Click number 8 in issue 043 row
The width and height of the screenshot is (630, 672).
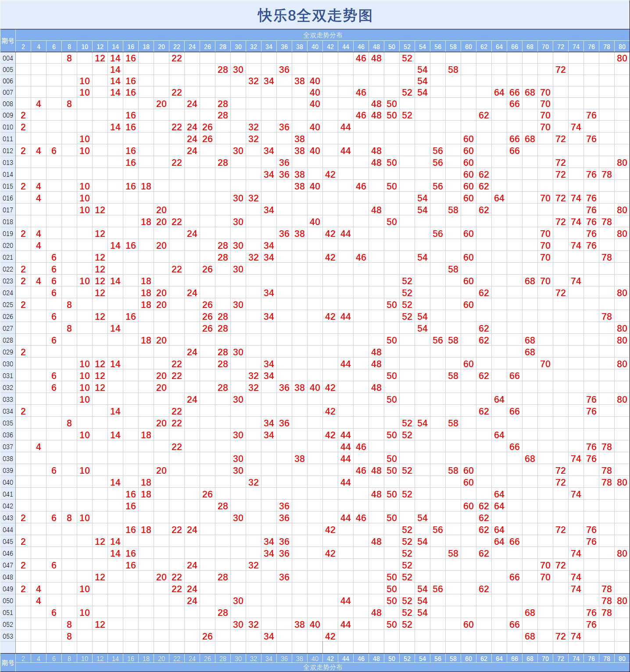click(69, 518)
